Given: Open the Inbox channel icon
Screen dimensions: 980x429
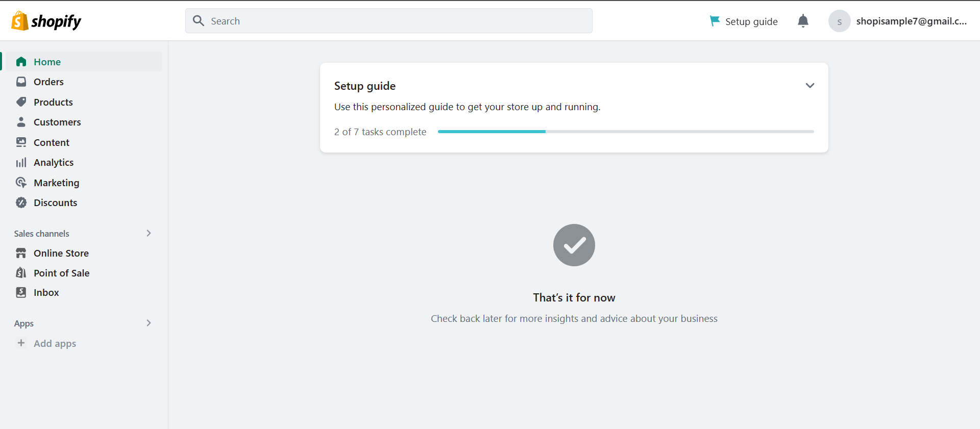Looking at the screenshot, I should tap(21, 292).
